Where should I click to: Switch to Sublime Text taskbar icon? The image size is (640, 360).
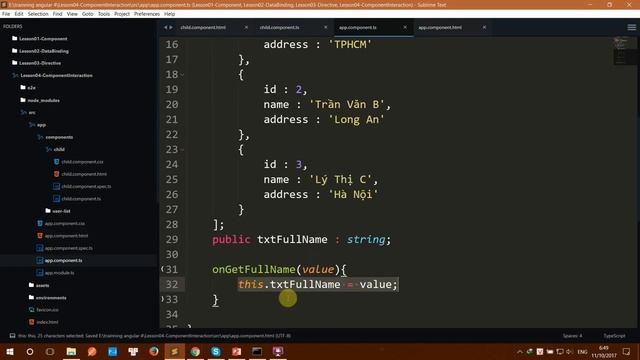coord(175,351)
